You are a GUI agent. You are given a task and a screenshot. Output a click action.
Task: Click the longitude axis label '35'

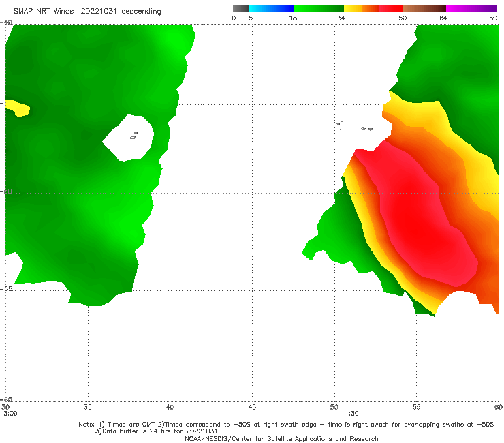87,407
